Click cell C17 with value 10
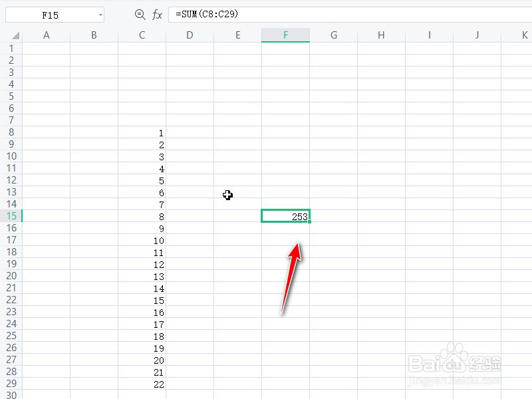Image resolution: width=532 pixels, height=399 pixels. point(142,240)
